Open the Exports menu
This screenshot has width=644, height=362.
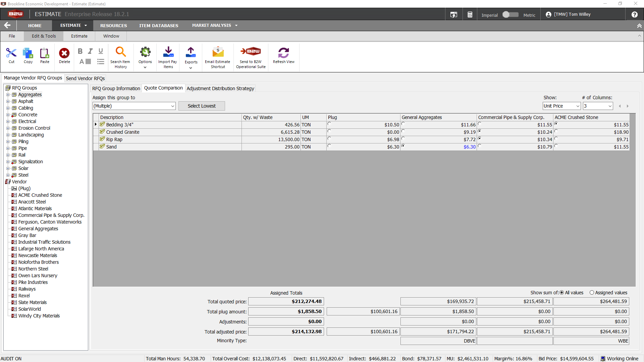pos(191,57)
